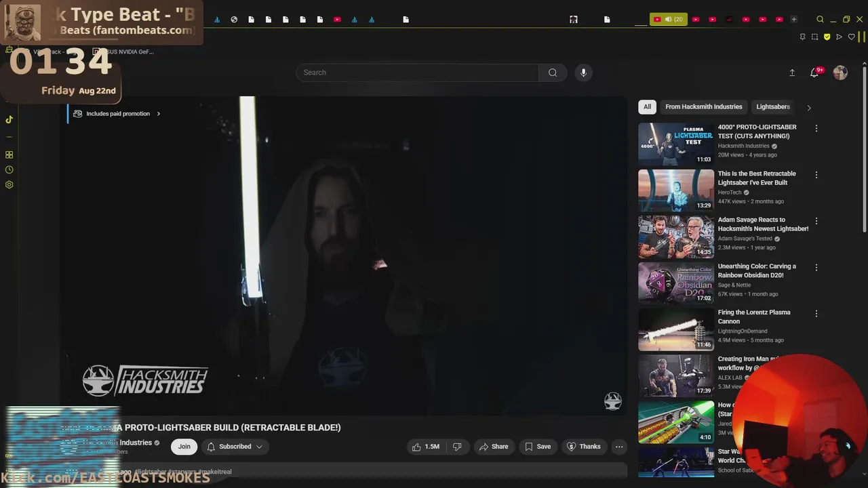Open YouTube notifications bell
Viewport: 868px width, 488px height.
814,73
